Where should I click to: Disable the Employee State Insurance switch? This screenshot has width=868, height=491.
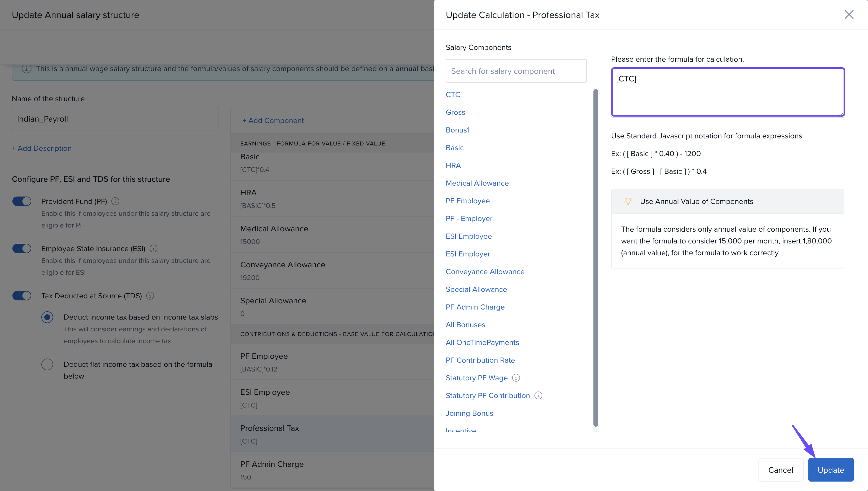(22, 248)
